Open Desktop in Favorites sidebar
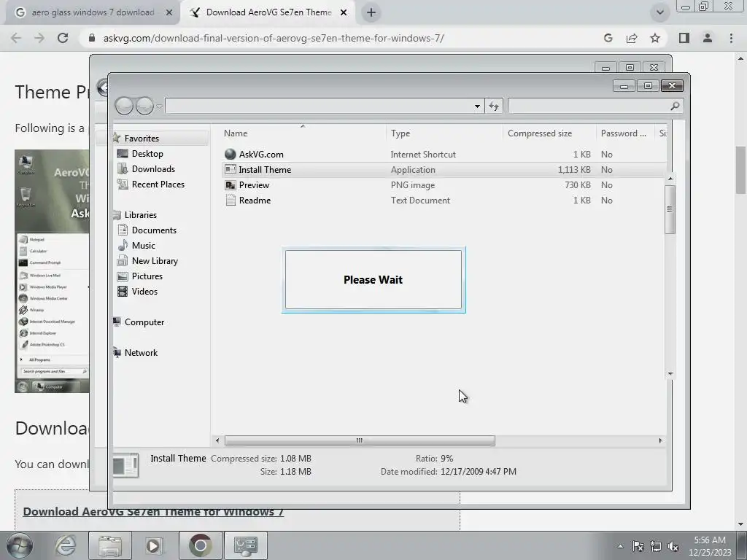Viewport: 747px width, 560px height. click(x=147, y=153)
